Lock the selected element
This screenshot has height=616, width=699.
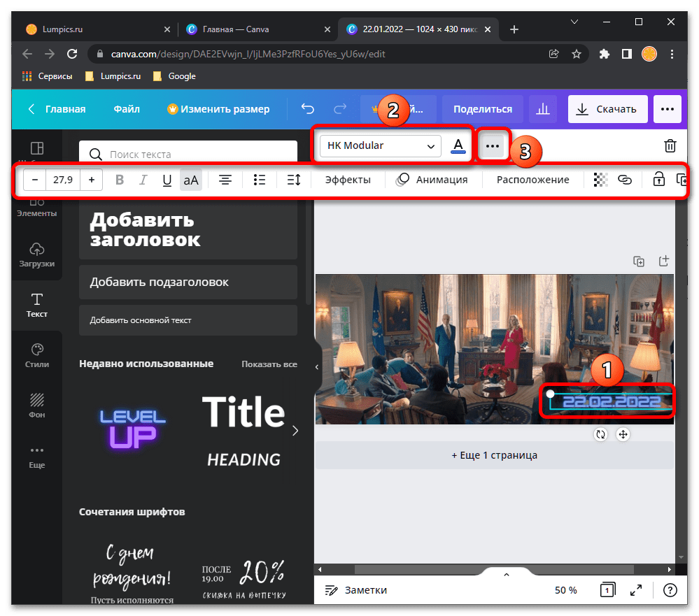pyautogui.click(x=658, y=180)
